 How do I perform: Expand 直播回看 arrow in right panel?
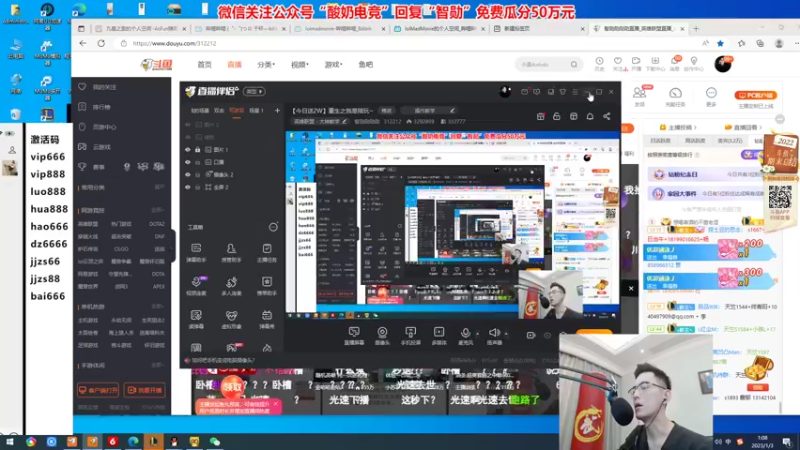[x=761, y=127]
